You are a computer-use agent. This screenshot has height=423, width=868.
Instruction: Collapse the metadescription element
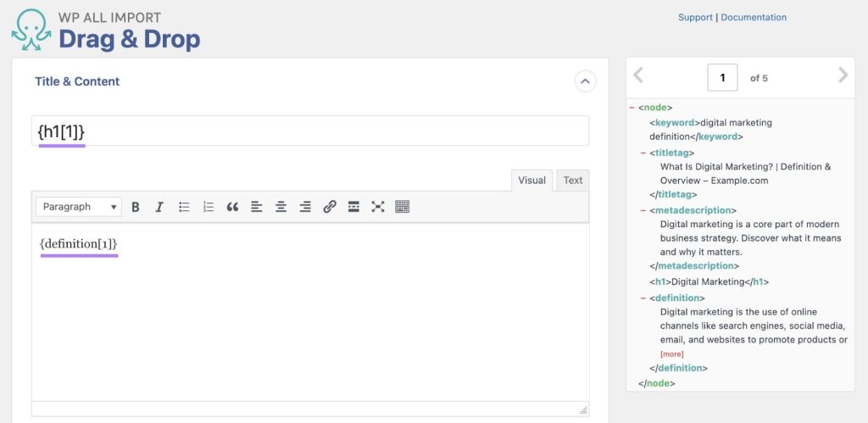[643, 210]
